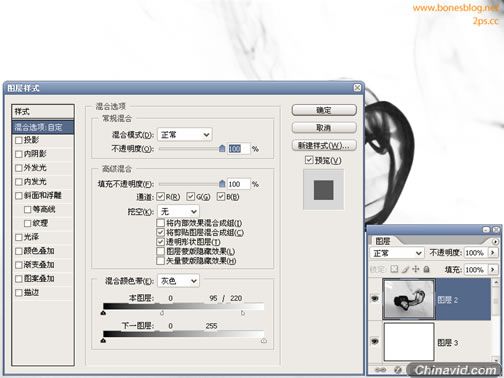504x378 pixels.
Task: Enable the 图案叠加 checkbox
Action: [x=19, y=279]
